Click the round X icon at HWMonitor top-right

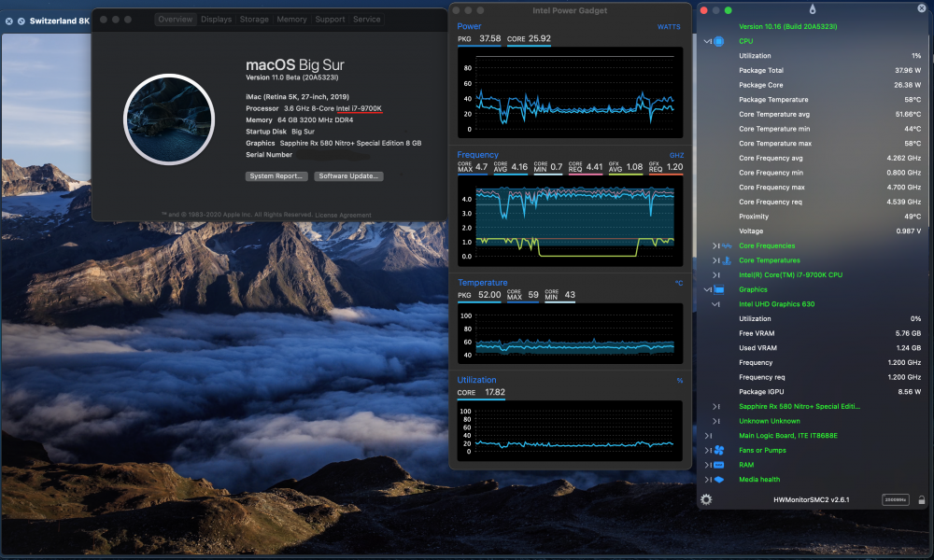pyautogui.click(x=922, y=8)
